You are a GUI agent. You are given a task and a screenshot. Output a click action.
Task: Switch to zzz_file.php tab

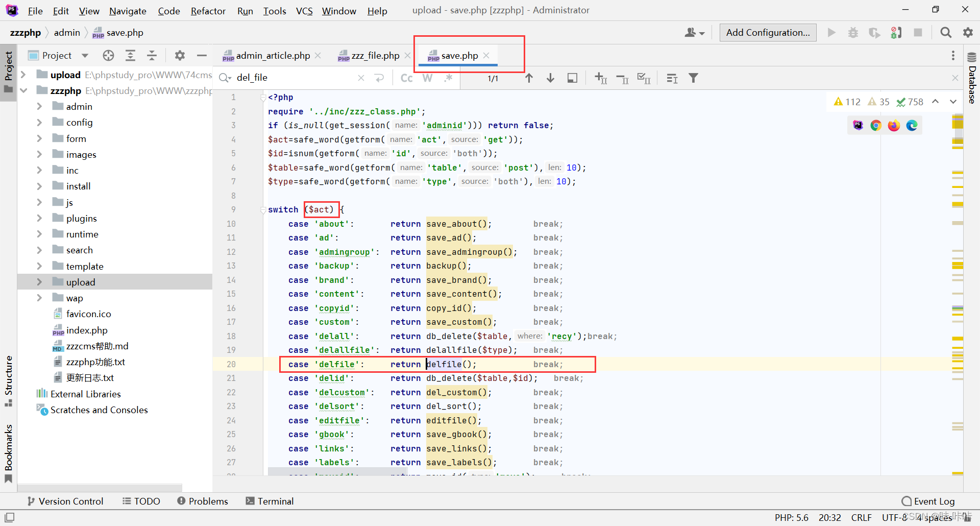(x=375, y=55)
